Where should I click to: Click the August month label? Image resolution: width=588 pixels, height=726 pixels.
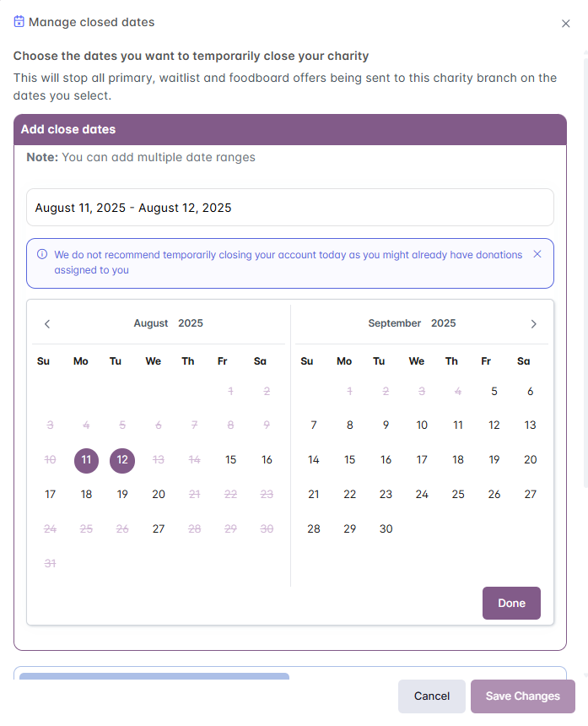click(151, 323)
